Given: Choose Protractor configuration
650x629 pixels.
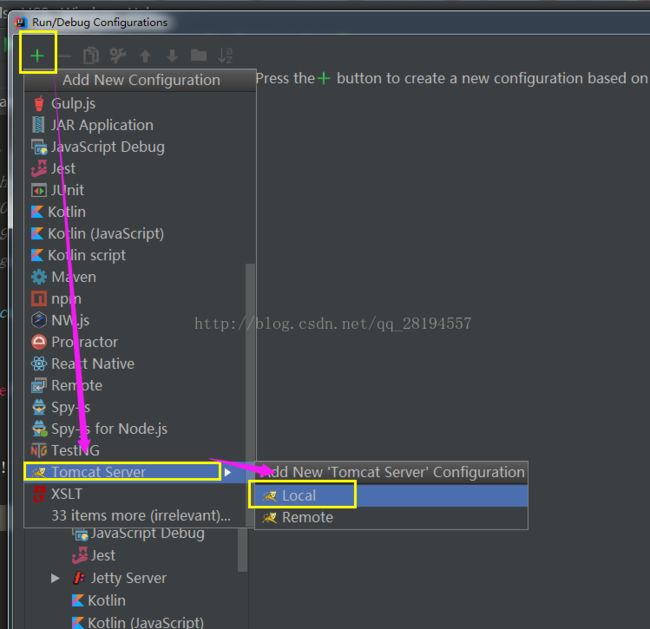Looking at the screenshot, I should (x=136, y=342).
